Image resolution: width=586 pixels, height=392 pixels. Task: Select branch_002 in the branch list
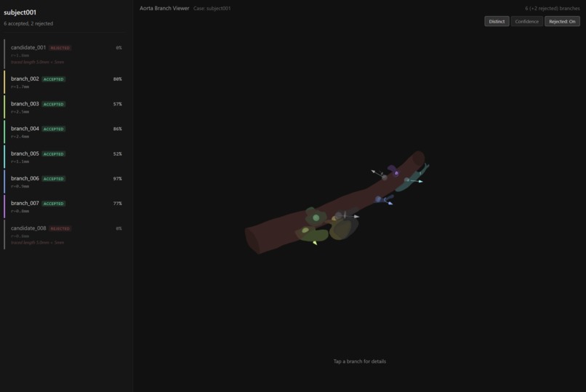(64, 82)
